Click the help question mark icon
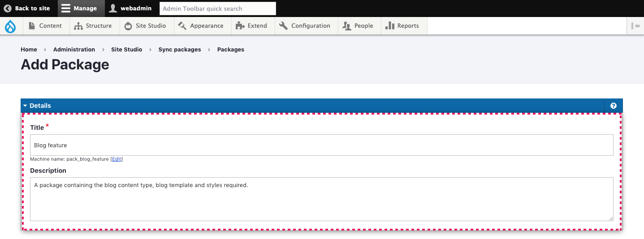 (x=614, y=106)
